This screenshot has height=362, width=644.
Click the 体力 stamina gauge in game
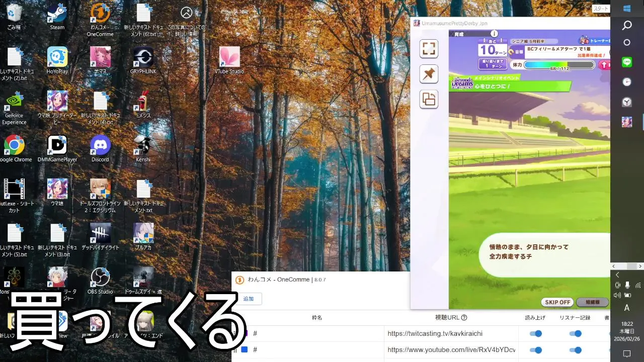coord(558,65)
